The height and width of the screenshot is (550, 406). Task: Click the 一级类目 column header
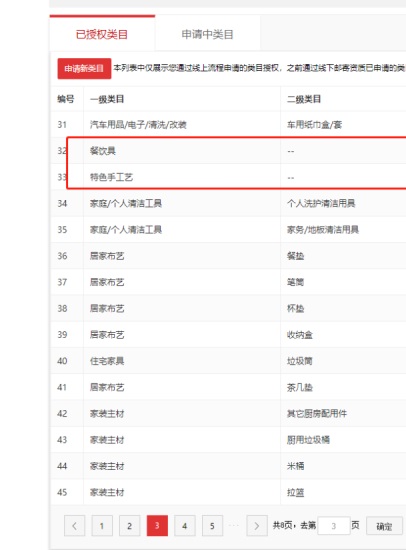tap(107, 99)
